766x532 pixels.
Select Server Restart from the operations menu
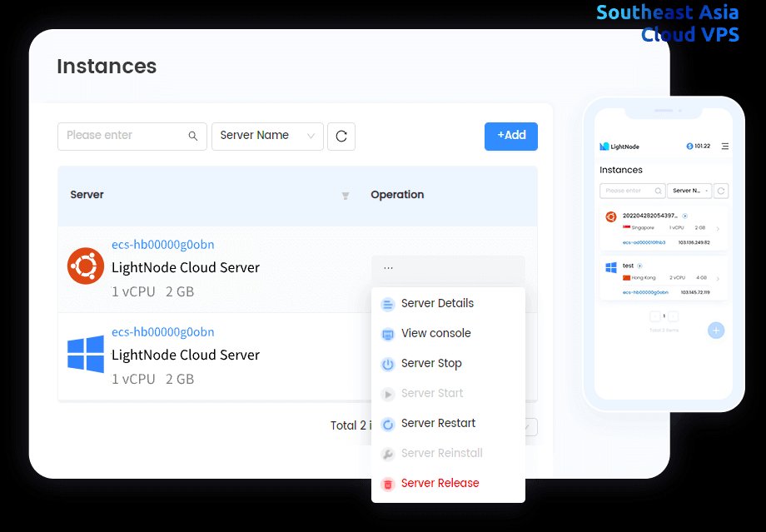[x=438, y=423]
